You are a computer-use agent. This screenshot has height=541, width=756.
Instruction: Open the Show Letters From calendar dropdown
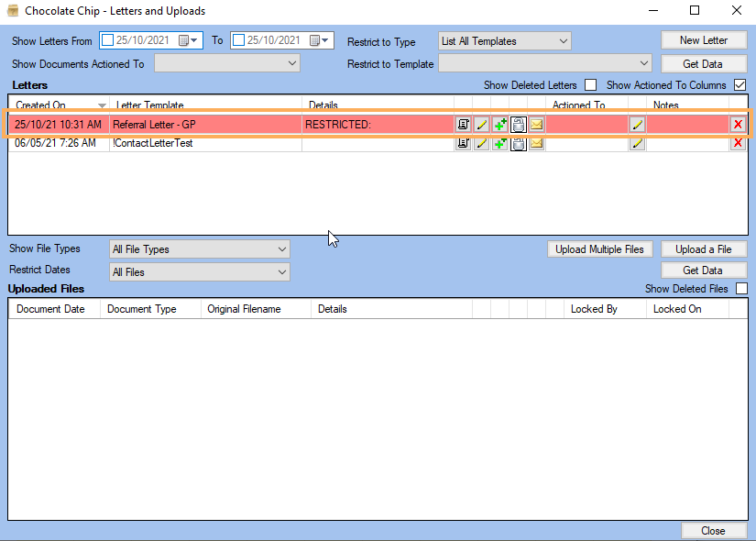click(189, 40)
